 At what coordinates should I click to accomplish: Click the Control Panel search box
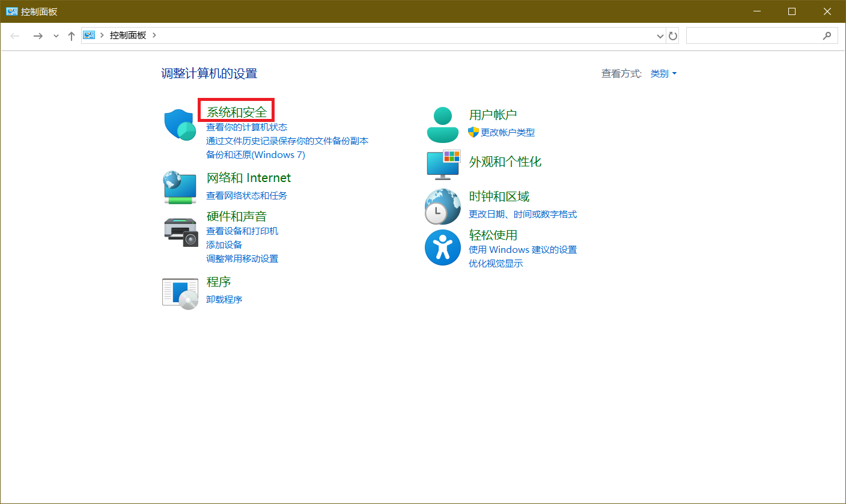(754, 36)
